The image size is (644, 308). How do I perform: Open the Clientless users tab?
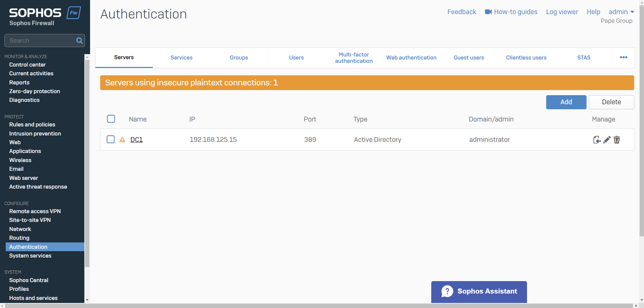[526, 57]
